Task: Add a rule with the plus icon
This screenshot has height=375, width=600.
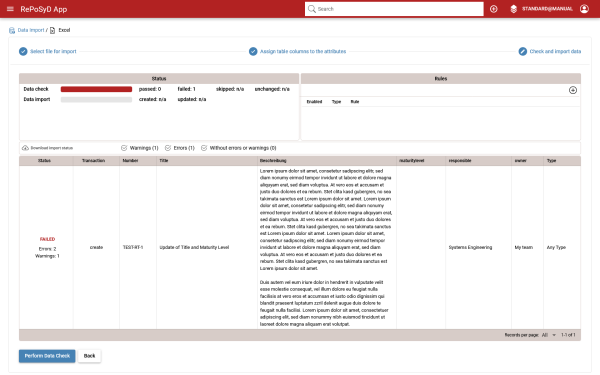Action: point(573,90)
